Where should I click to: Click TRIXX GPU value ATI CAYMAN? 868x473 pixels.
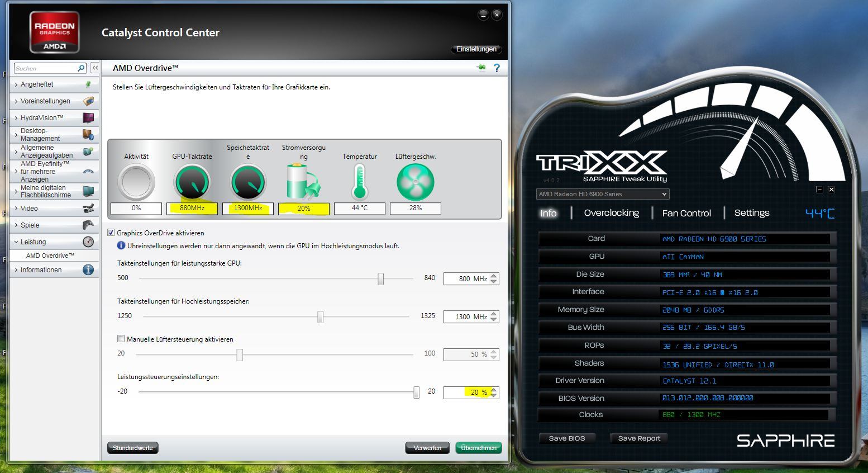pyautogui.click(x=683, y=257)
